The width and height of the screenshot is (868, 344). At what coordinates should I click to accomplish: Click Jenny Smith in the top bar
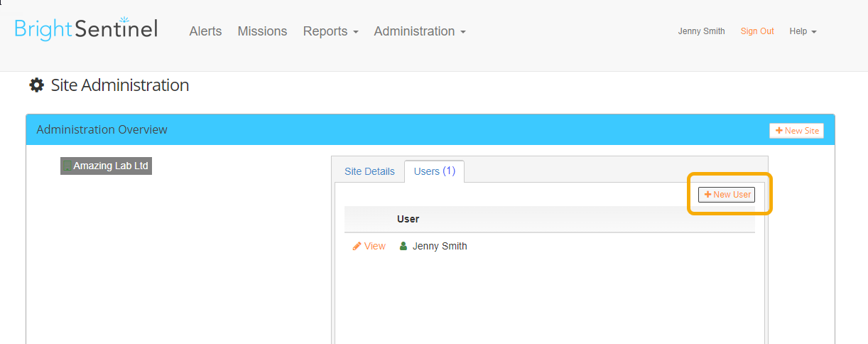[702, 31]
